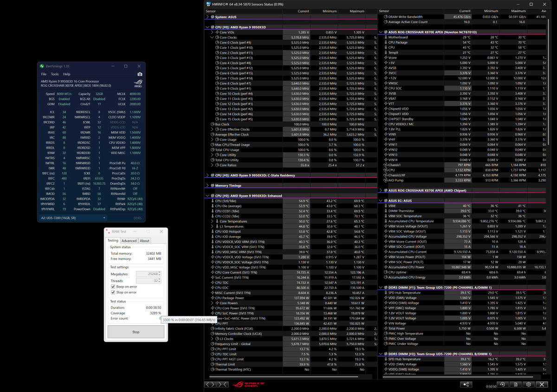Open HWiNFO sensor settings gear icon
Viewport: 557px width, 392px height.
coord(529,385)
